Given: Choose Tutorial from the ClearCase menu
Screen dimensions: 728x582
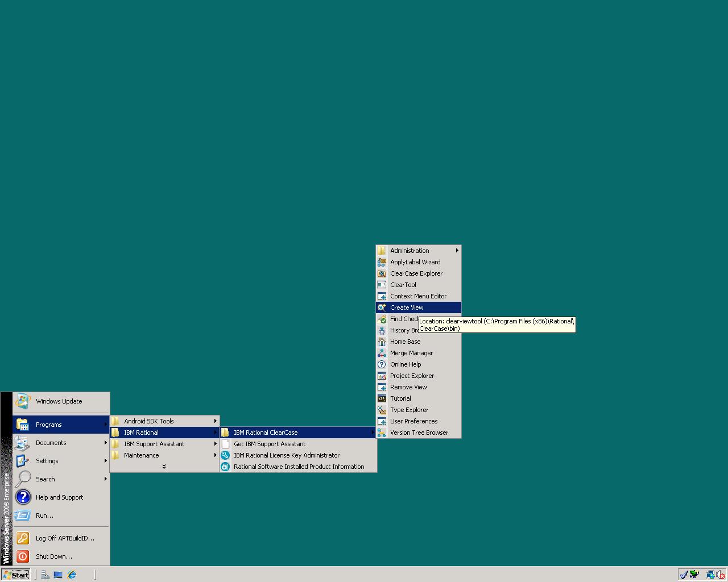Looking at the screenshot, I should pyautogui.click(x=419, y=398).
